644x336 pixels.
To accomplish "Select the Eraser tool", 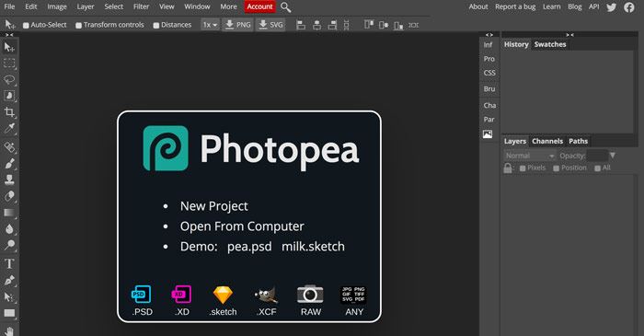I will 9,196.
